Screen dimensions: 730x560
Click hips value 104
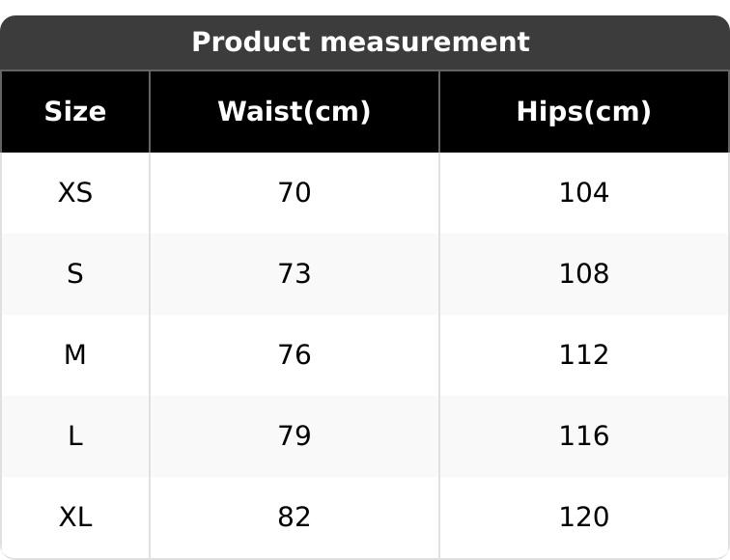pos(584,193)
